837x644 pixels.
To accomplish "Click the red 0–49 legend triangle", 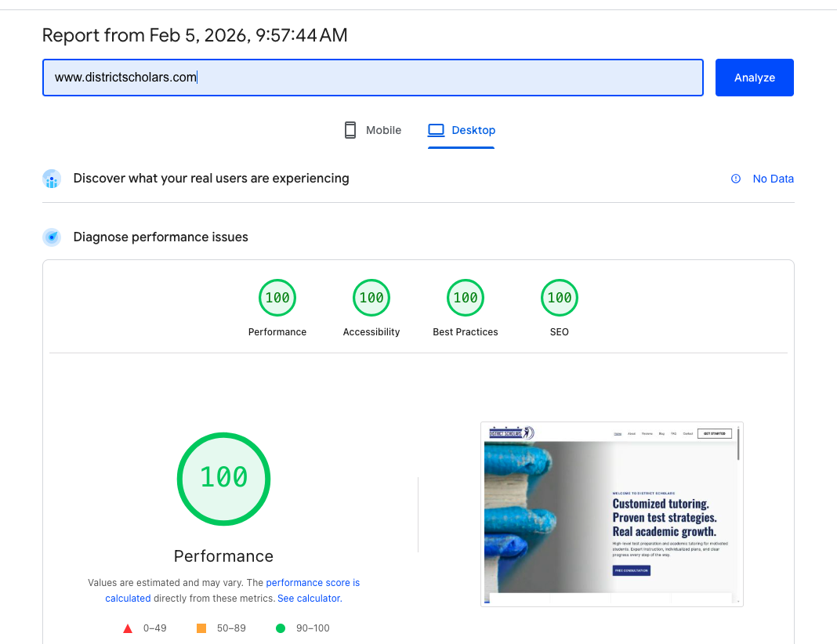I will 128,628.
